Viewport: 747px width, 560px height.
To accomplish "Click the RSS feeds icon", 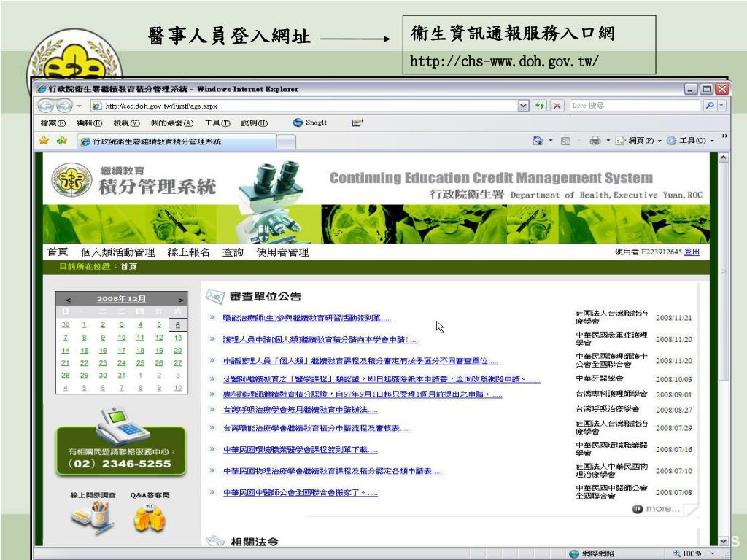I will click(565, 141).
